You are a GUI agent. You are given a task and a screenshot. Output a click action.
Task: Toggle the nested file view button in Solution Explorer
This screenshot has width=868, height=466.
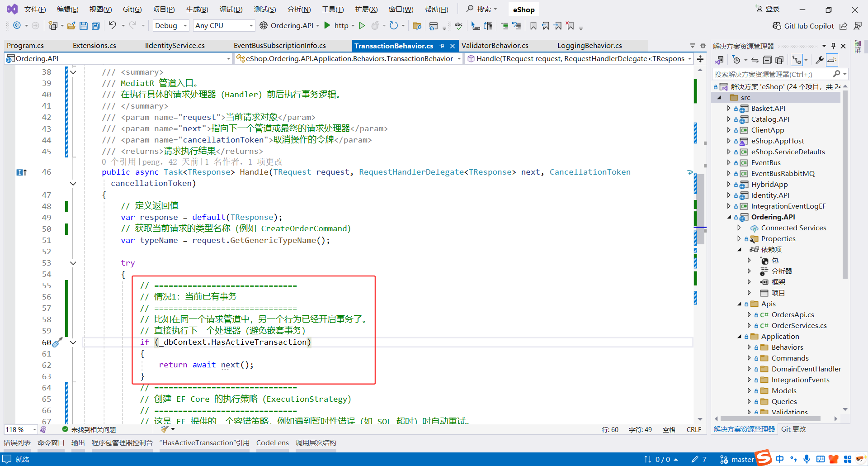tap(797, 60)
